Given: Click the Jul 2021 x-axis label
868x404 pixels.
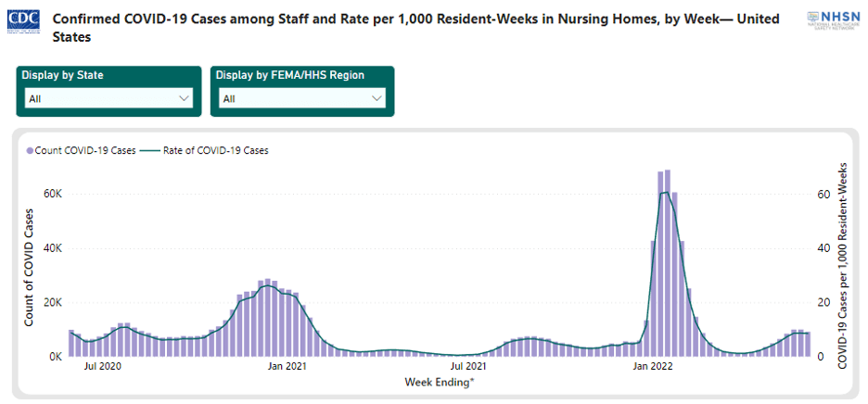Looking at the screenshot, I should [469, 367].
